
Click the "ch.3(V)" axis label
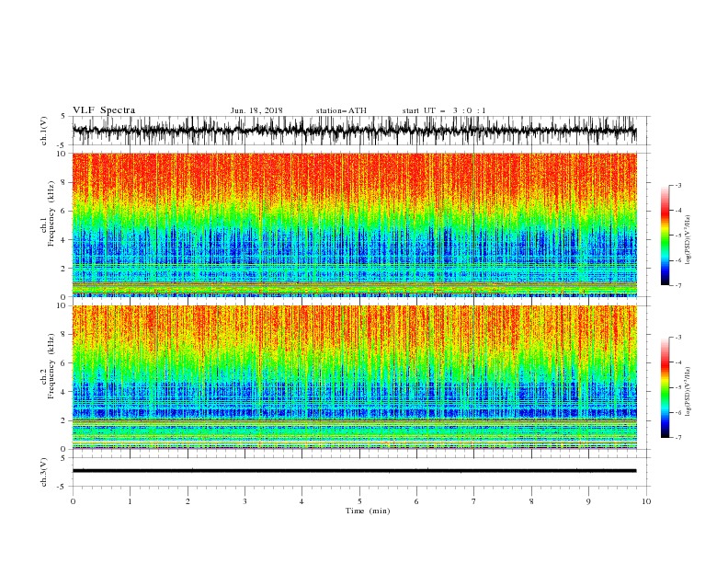coord(44,472)
